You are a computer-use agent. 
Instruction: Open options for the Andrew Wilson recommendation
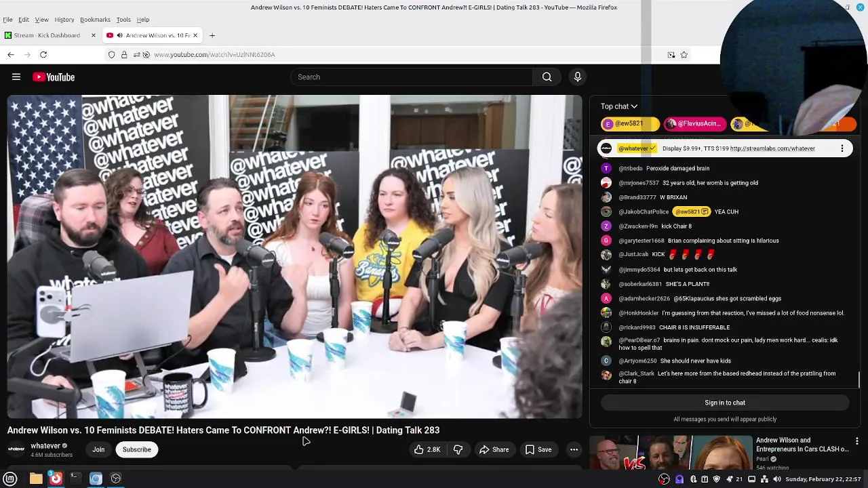(857, 441)
